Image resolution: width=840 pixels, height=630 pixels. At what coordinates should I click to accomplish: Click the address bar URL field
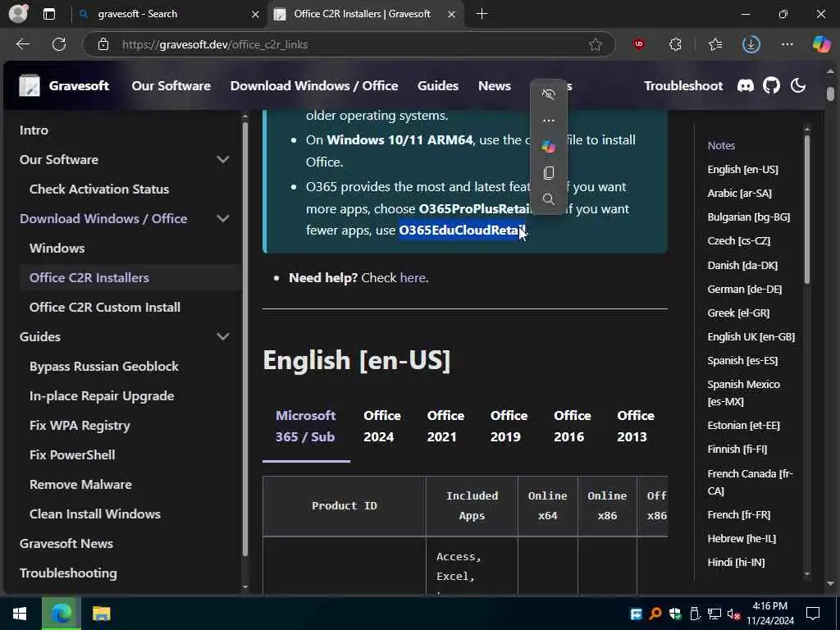point(348,44)
